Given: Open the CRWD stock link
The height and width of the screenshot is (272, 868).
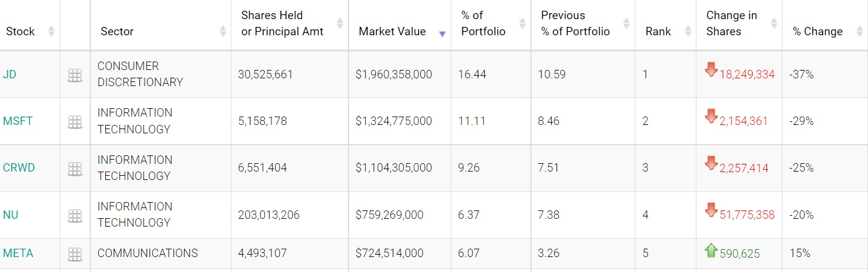Looking at the screenshot, I should click(x=19, y=167).
